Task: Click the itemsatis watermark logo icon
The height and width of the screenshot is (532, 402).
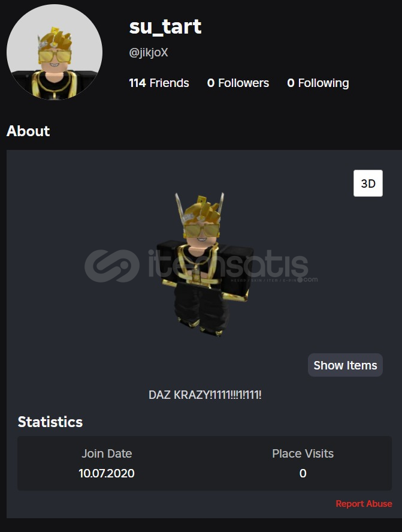Action: click(112, 266)
